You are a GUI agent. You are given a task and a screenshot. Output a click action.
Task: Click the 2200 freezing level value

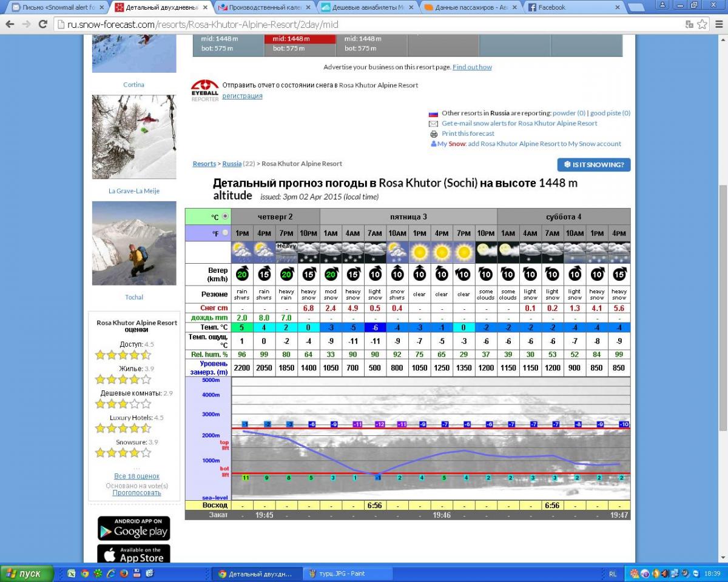pos(242,368)
